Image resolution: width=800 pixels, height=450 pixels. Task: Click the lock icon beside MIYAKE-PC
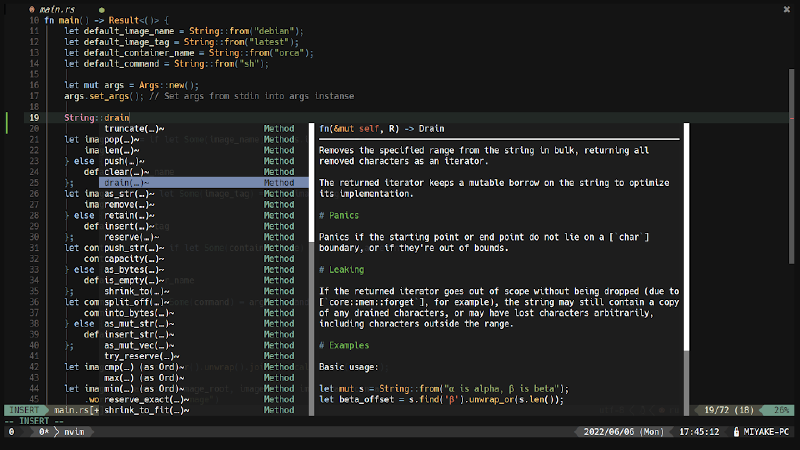tap(736, 432)
